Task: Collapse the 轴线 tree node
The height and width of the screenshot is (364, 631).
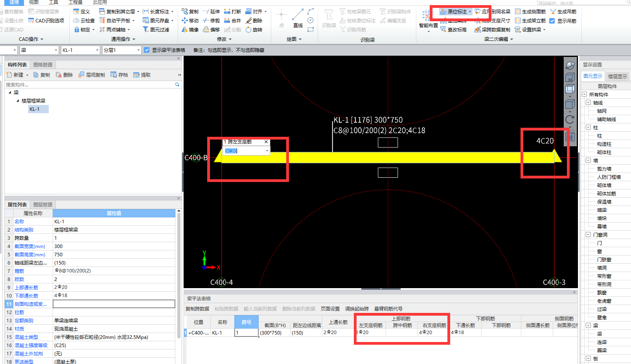Action: 589,103
